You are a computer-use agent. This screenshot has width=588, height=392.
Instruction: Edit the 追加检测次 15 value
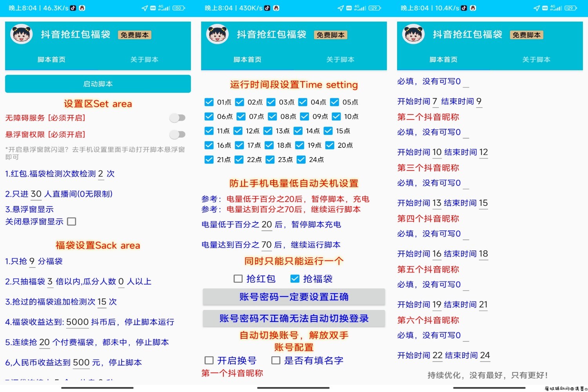[x=102, y=302]
